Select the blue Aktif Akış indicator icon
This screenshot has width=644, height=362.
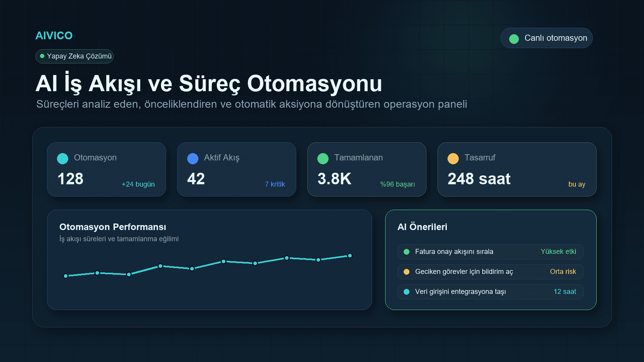[193, 158]
